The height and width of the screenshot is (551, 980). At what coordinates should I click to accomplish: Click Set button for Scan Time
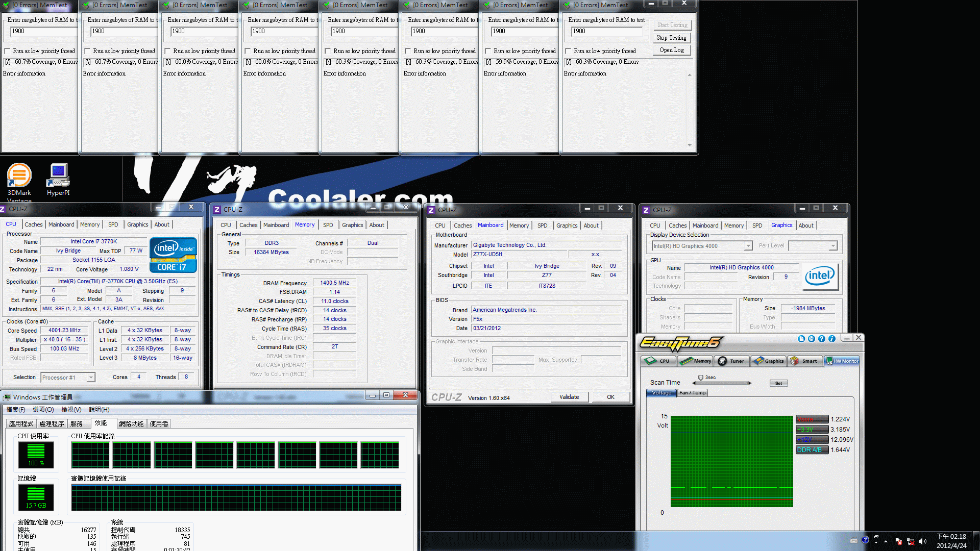click(778, 383)
